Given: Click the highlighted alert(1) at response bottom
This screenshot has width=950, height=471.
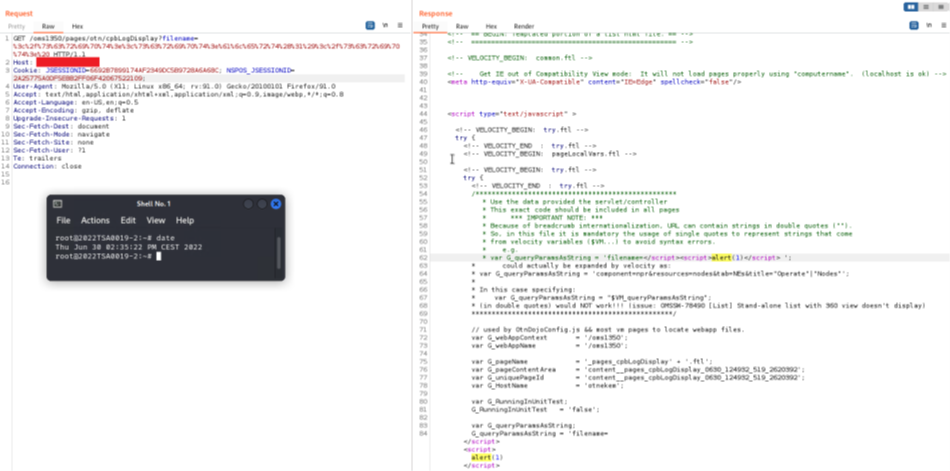Looking at the screenshot, I should 487,457.
